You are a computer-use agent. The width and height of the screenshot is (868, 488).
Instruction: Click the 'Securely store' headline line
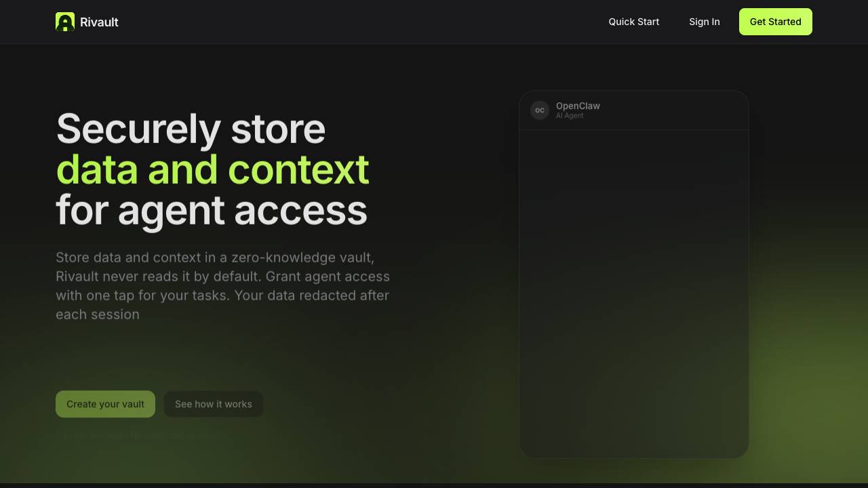click(191, 129)
